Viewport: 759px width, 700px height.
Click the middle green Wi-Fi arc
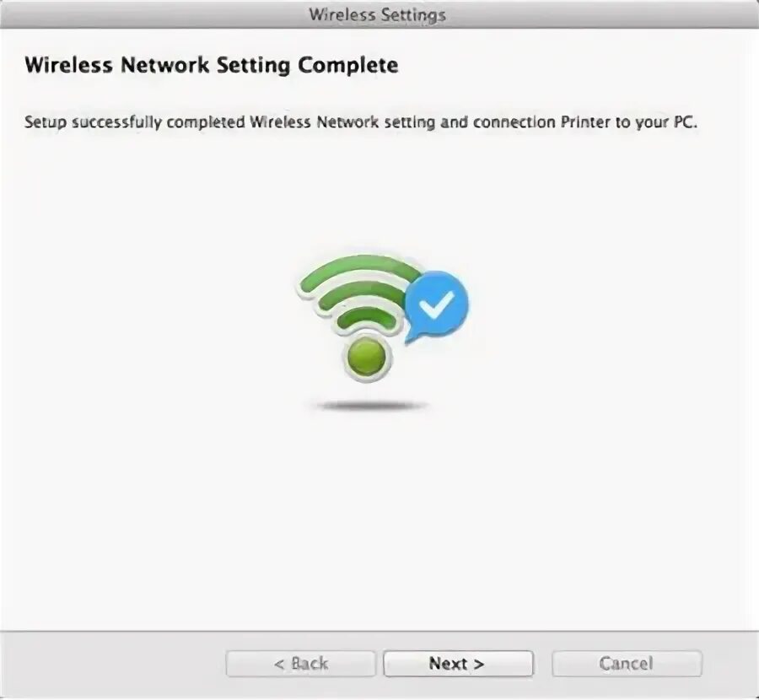coord(363,293)
